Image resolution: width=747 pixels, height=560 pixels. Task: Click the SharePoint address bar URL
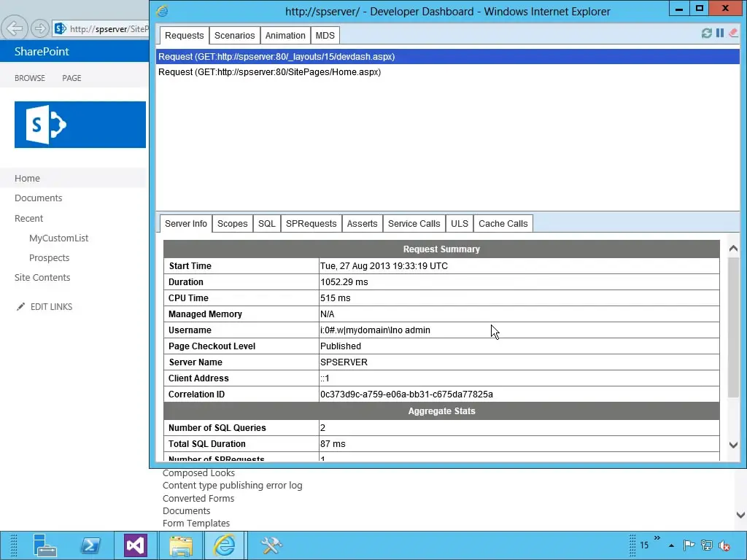point(109,29)
